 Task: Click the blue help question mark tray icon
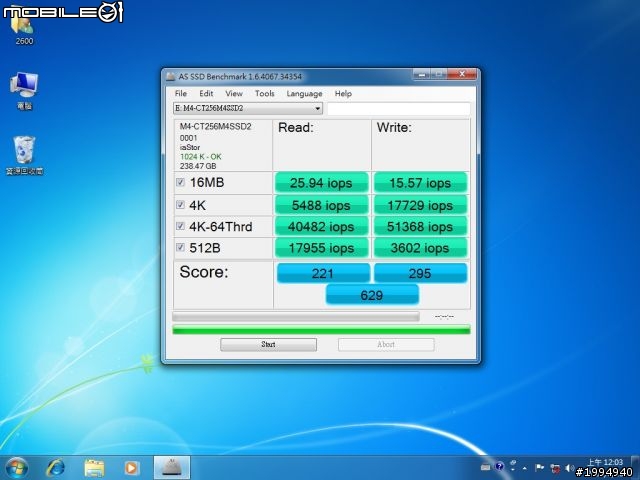pos(499,467)
